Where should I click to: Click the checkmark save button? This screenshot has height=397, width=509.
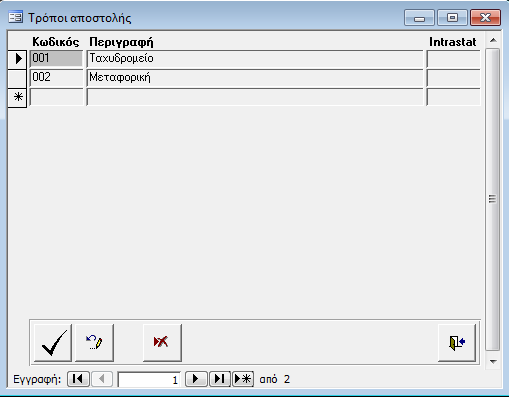click(53, 342)
